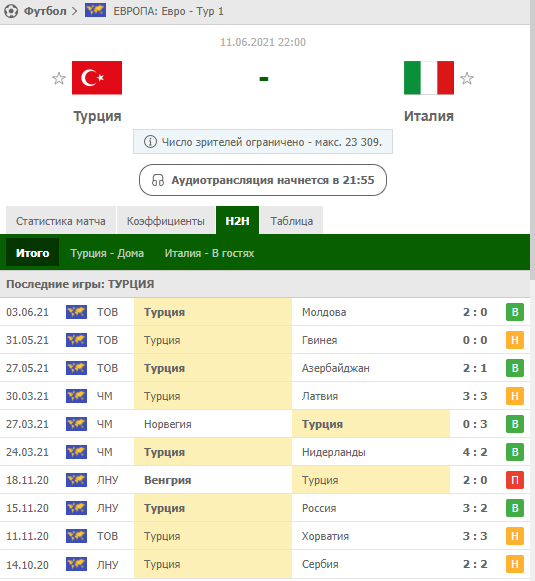Switch to the Коэффициенты tab
Image resolution: width=535 pixels, height=581 pixels.
pos(166,220)
